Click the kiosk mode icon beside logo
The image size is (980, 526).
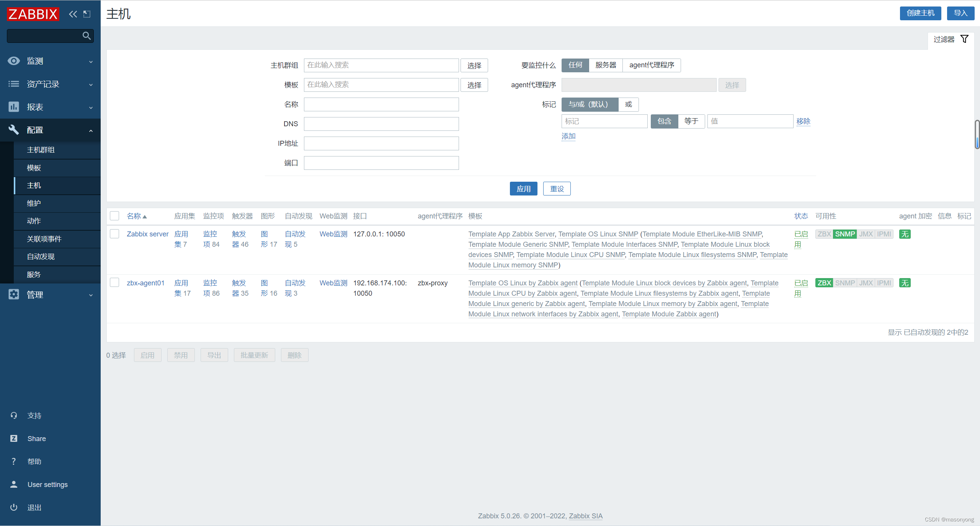pyautogui.click(x=87, y=14)
